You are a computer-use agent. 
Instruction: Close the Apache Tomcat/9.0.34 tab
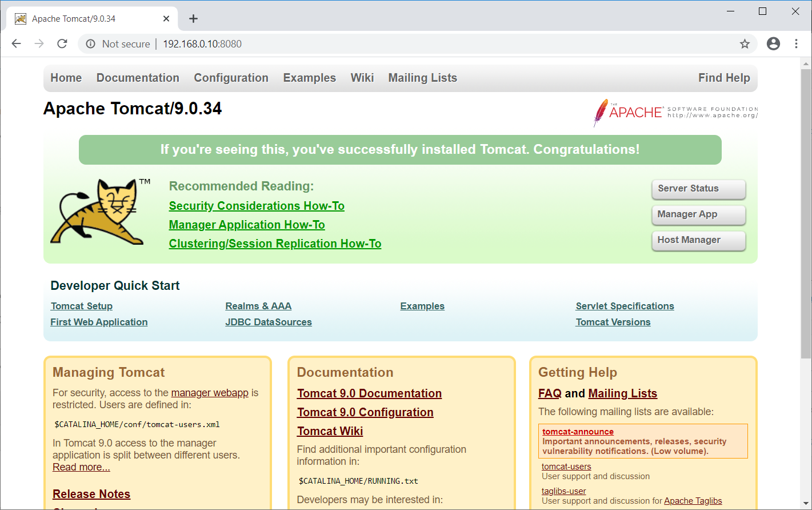[166, 19]
